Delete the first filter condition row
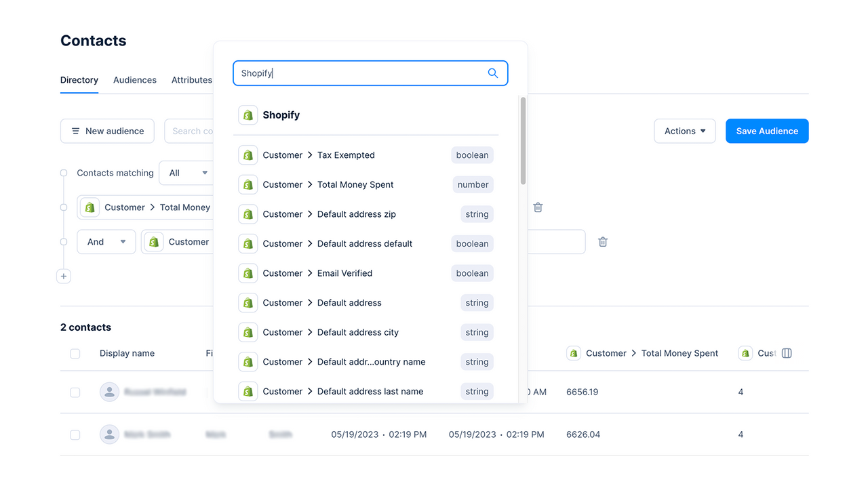 [538, 207]
